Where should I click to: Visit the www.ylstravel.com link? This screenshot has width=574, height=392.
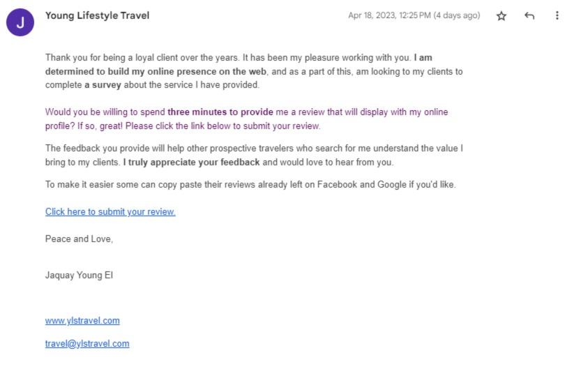[82, 321]
